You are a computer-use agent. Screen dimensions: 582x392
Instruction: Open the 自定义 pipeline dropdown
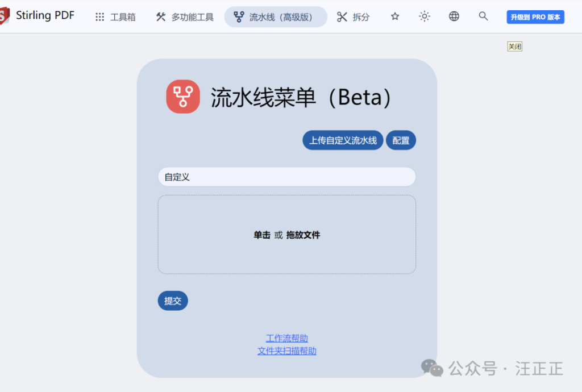(286, 177)
